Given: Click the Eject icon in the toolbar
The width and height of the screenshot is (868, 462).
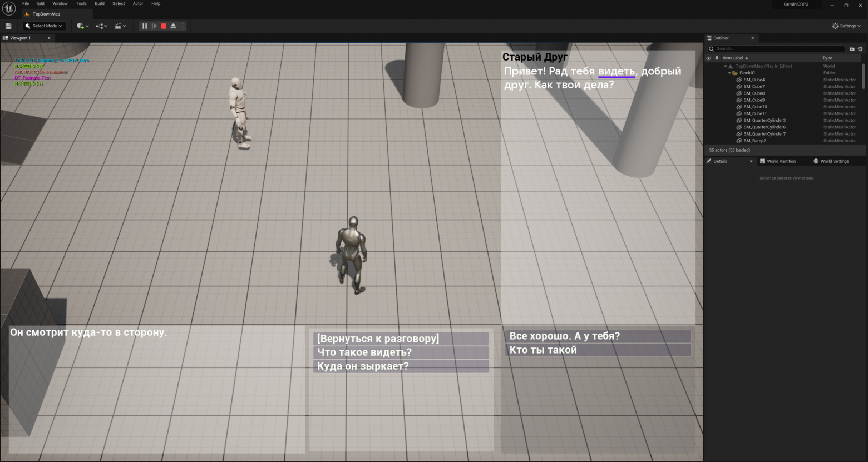Looking at the screenshot, I should (x=173, y=26).
